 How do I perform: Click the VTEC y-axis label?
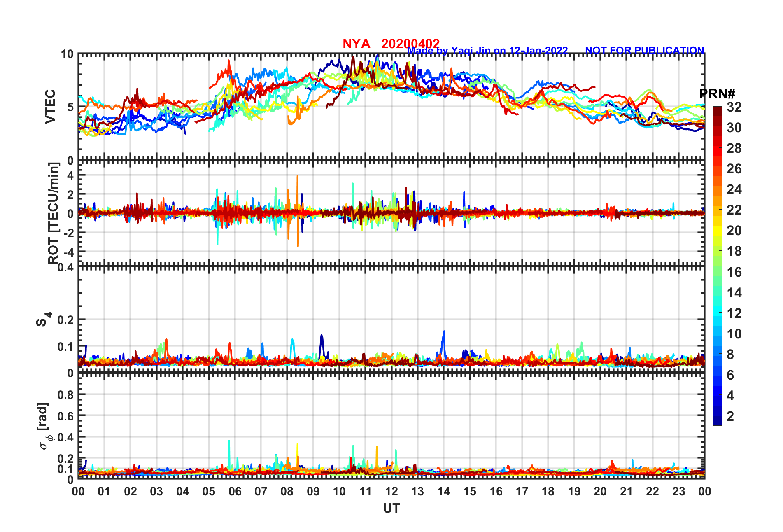pos(50,107)
